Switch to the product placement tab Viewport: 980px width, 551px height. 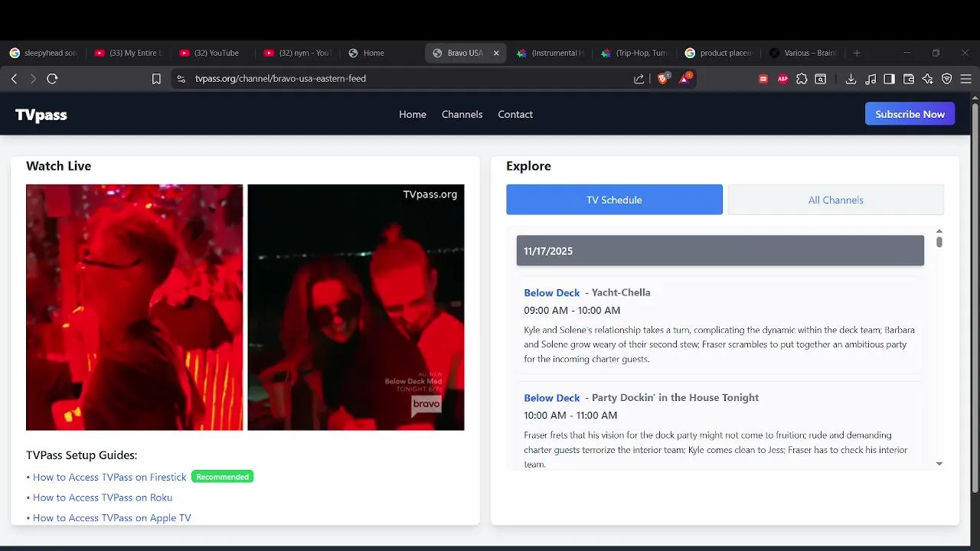(719, 53)
